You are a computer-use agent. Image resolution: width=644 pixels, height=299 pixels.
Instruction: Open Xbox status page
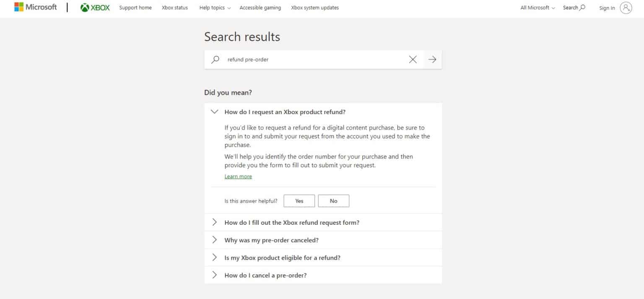(175, 8)
